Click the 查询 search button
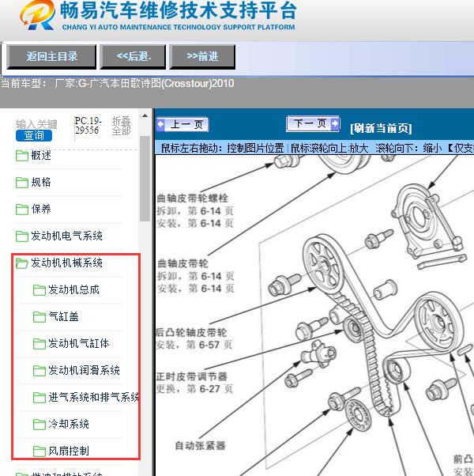 (x=34, y=135)
